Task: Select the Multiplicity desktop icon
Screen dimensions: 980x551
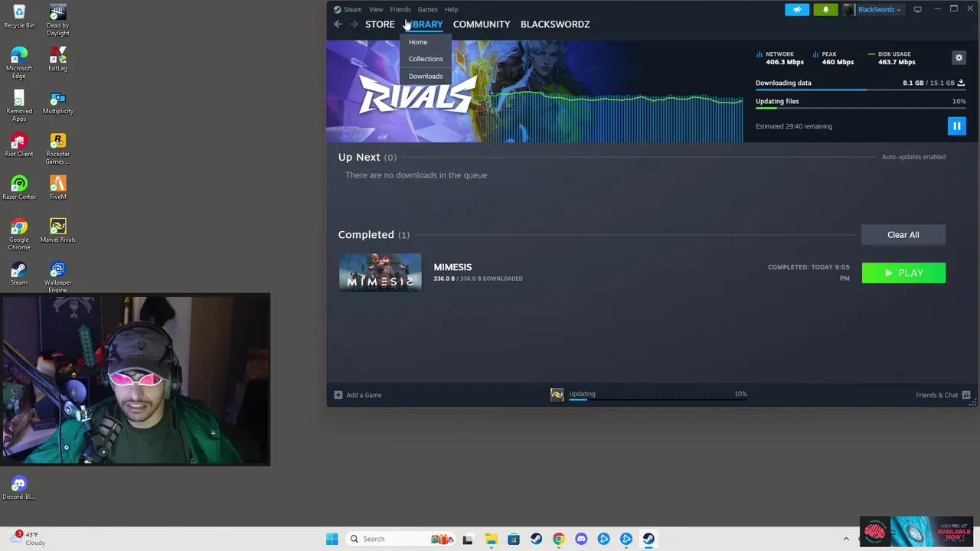Action: point(57,103)
